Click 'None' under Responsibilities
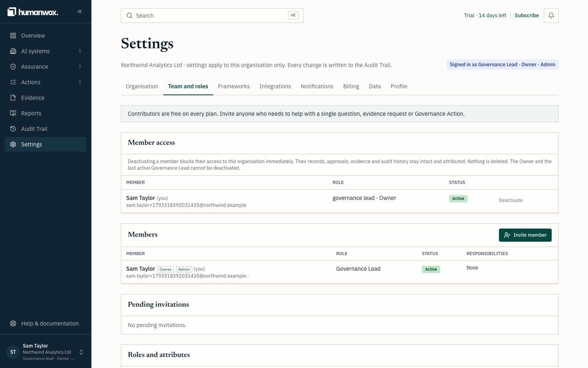This screenshot has width=588, height=368. 472,268
